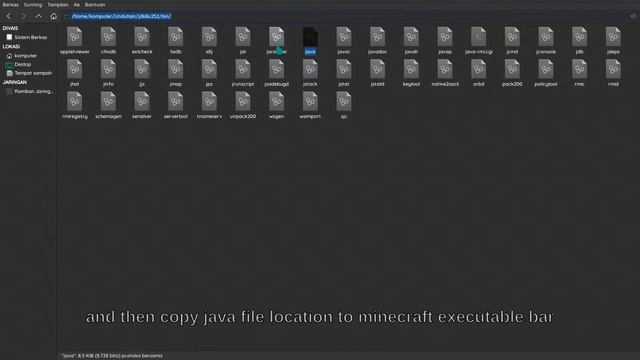Open Tempat sampah in the sidebar
Viewport: 640px width, 360px height.
tap(29, 73)
